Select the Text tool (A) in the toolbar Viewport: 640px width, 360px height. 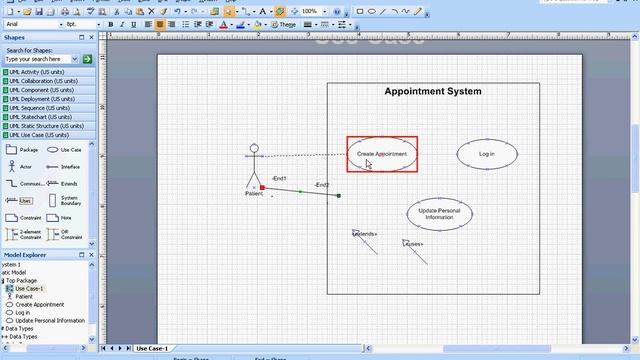pyautogui.click(x=262, y=11)
